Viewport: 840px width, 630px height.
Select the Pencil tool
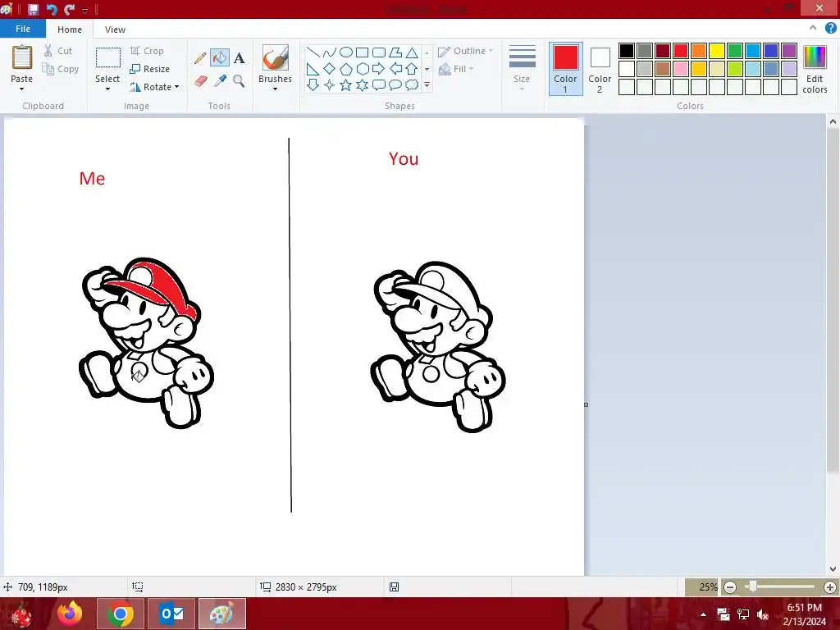[200, 58]
